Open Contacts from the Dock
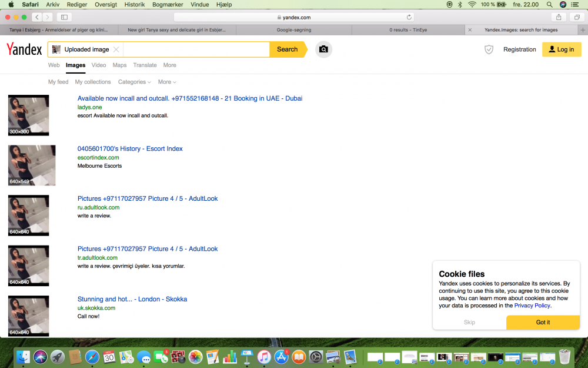This screenshot has height=368, width=588. tap(75, 357)
